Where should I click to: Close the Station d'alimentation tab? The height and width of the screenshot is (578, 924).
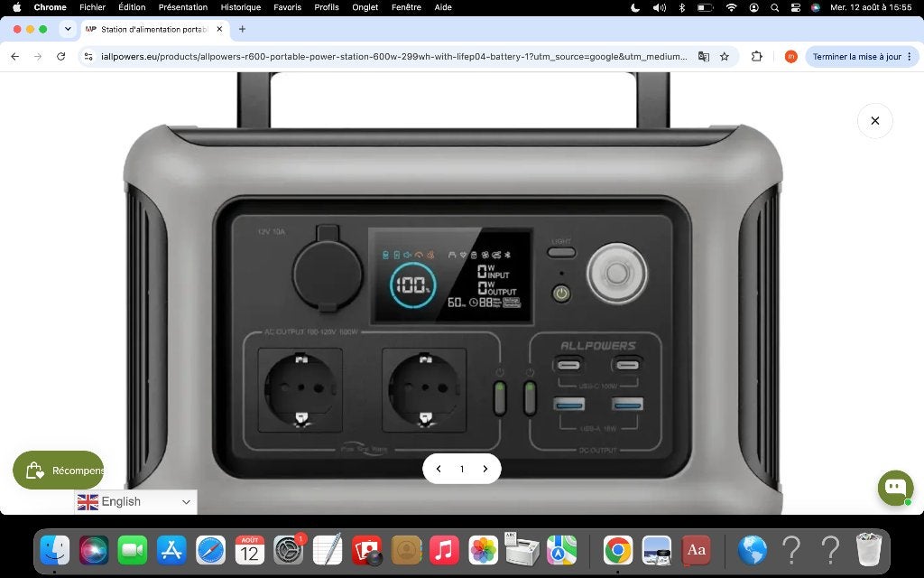tap(219, 29)
